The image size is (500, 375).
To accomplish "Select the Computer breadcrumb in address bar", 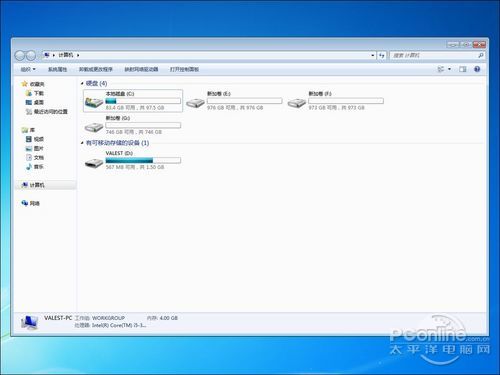I will pyautogui.click(x=66, y=55).
